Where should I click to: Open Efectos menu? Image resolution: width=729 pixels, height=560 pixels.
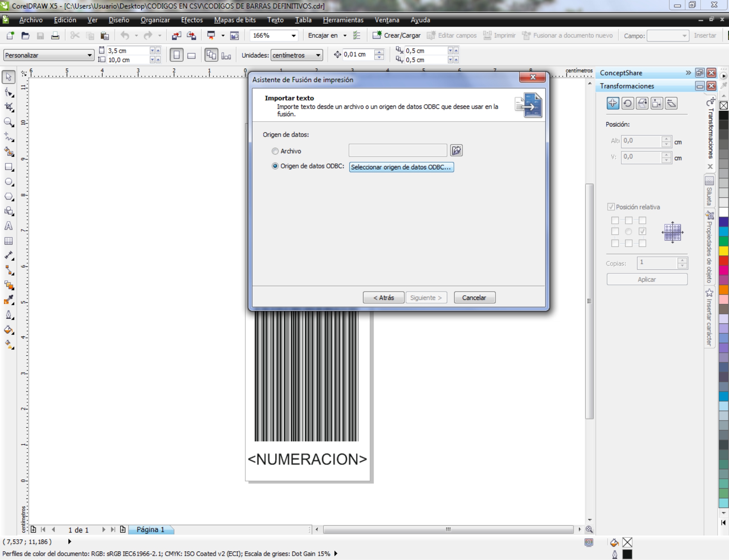coord(192,20)
